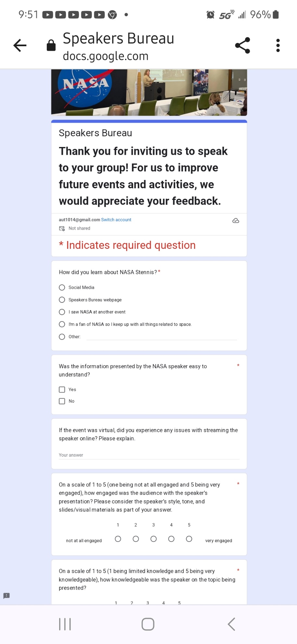Choose Speakers Bureau webpage option
297x644 pixels.
pyautogui.click(x=62, y=300)
